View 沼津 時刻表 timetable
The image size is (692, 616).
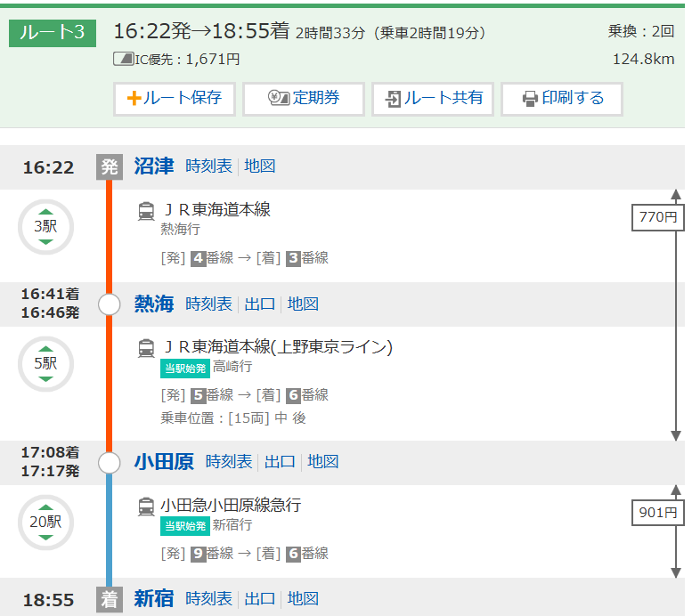click(208, 166)
